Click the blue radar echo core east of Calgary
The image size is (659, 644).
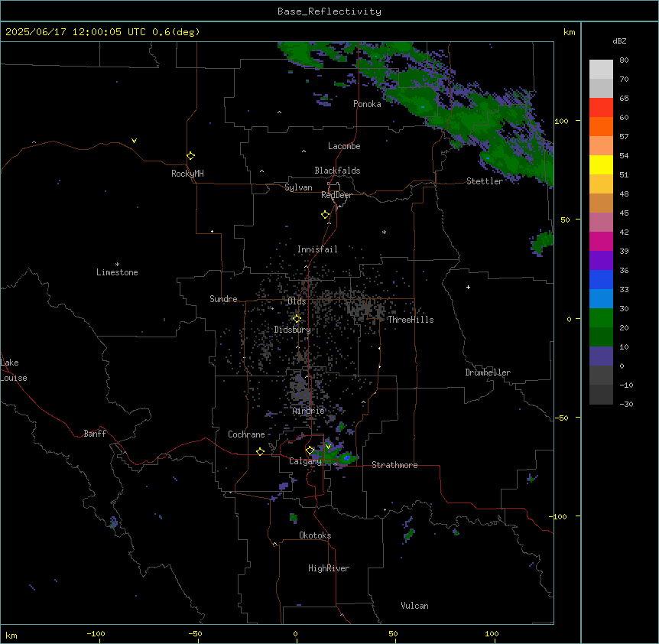(347, 458)
